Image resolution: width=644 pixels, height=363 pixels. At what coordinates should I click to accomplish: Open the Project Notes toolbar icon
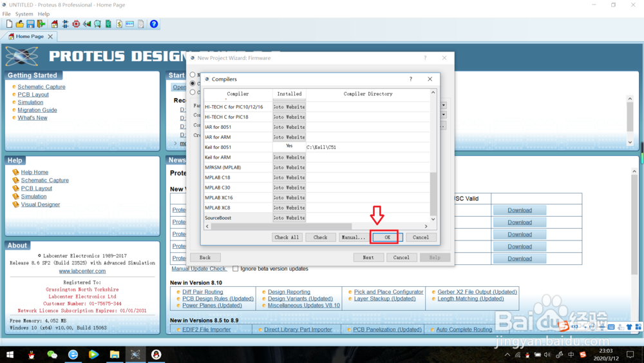tap(141, 25)
